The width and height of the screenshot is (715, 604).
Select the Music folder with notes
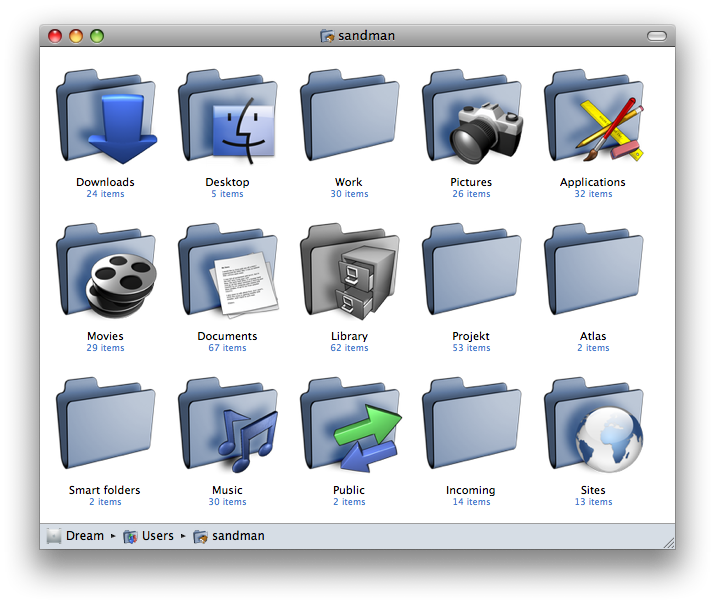pyautogui.click(x=228, y=428)
